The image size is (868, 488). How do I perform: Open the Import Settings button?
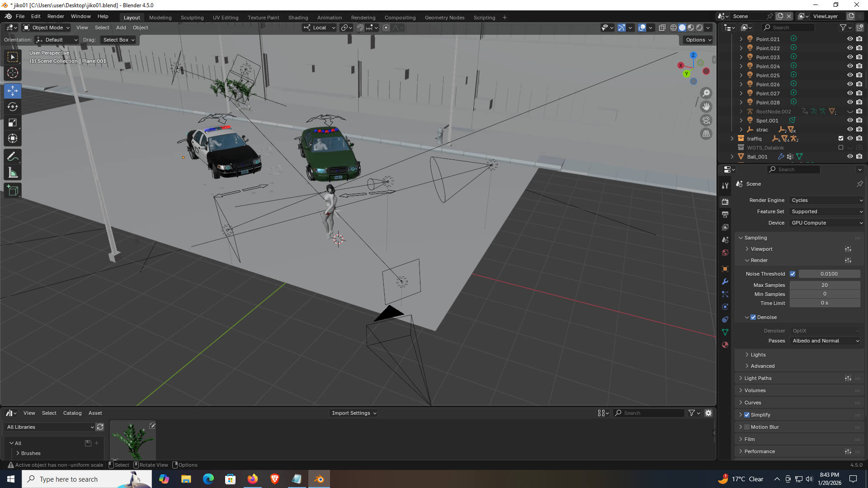click(x=354, y=413)
